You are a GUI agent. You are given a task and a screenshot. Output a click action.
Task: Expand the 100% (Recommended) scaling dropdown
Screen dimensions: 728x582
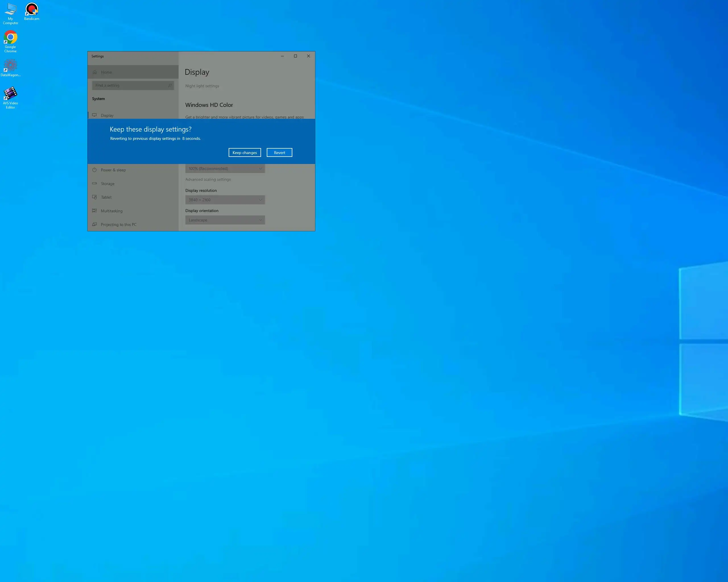tap(225, 169)
